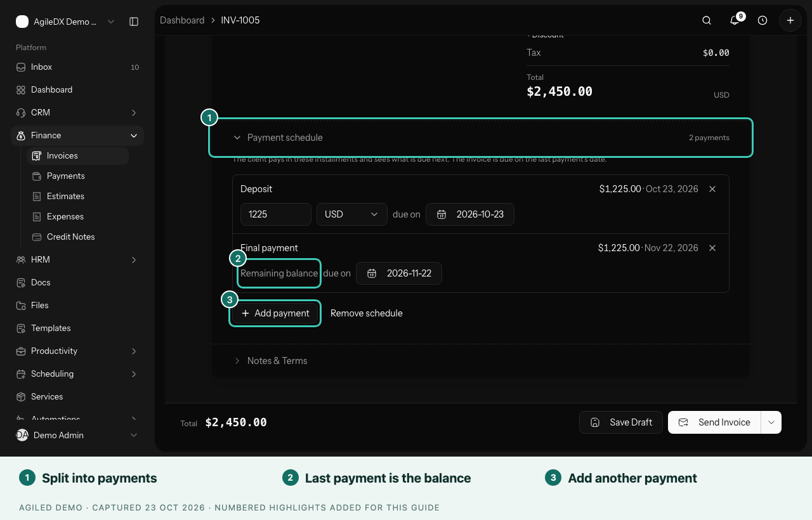Click the Add payment button
The height and width of the screenshot is (520, 812).
pos(275,313)
